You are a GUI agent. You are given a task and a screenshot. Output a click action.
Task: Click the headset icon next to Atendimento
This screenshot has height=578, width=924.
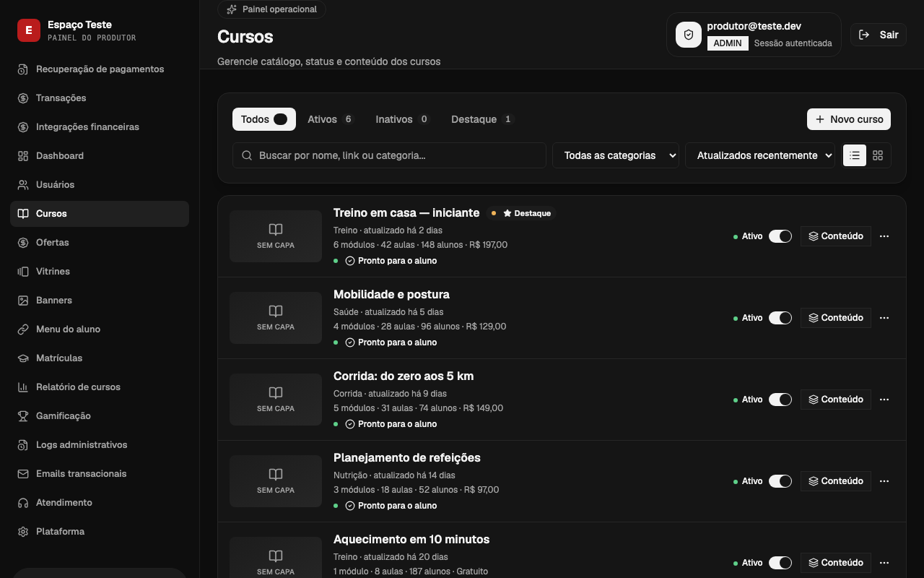[x=23, y=503]
